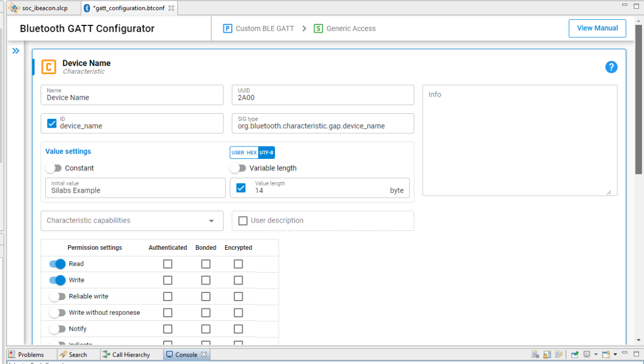
Task: Toggle Scroll Lock in the Console toolbar
Action: point(547,354)
